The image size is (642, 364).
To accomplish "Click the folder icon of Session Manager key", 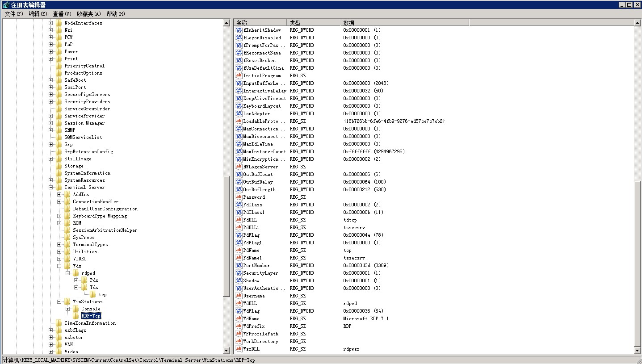I will point(59,123).
